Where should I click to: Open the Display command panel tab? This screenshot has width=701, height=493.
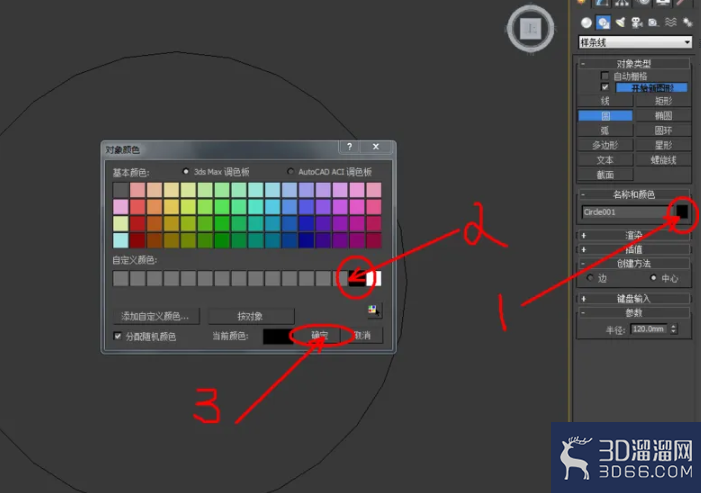(x=663, y=3)
